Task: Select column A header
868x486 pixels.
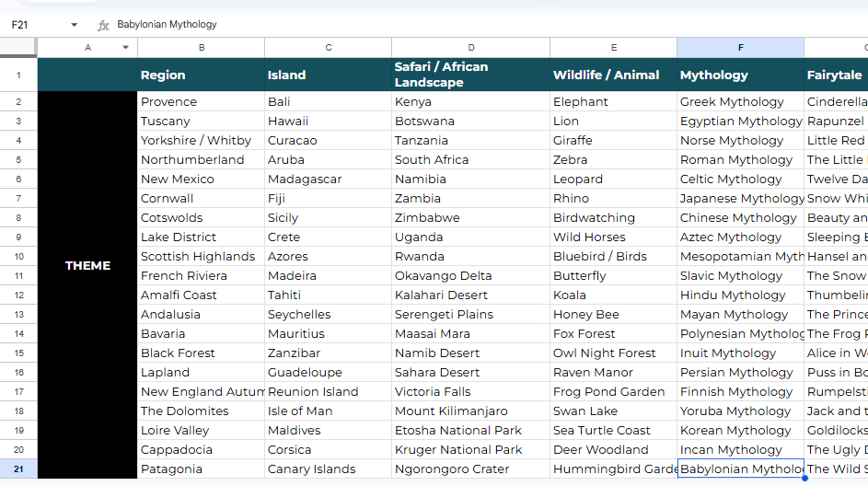Action: pos(87,48)
